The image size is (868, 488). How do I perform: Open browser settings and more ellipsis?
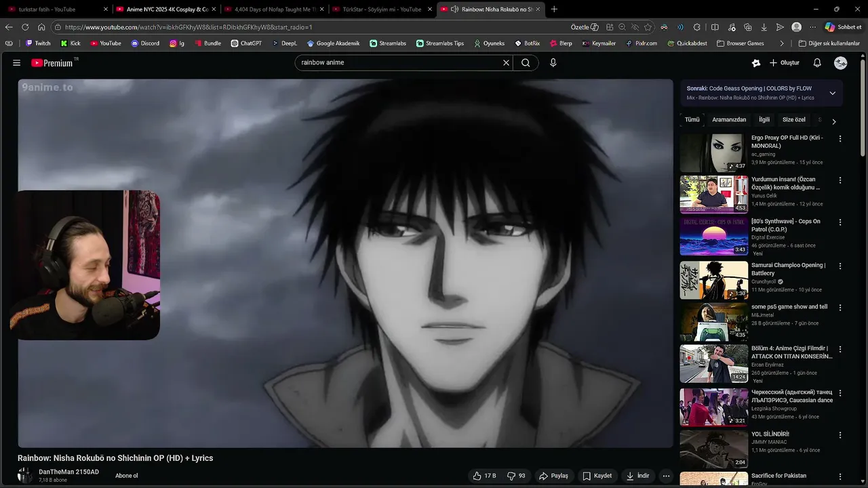pos(812,27)
